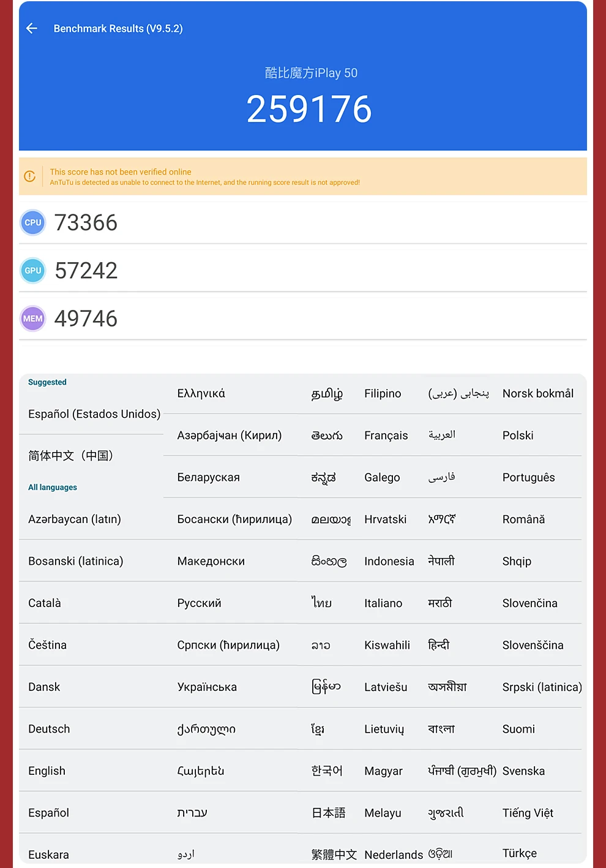Choose Català from the list
This screenshot has height=868, width=606.
click(x=45, y=603)
